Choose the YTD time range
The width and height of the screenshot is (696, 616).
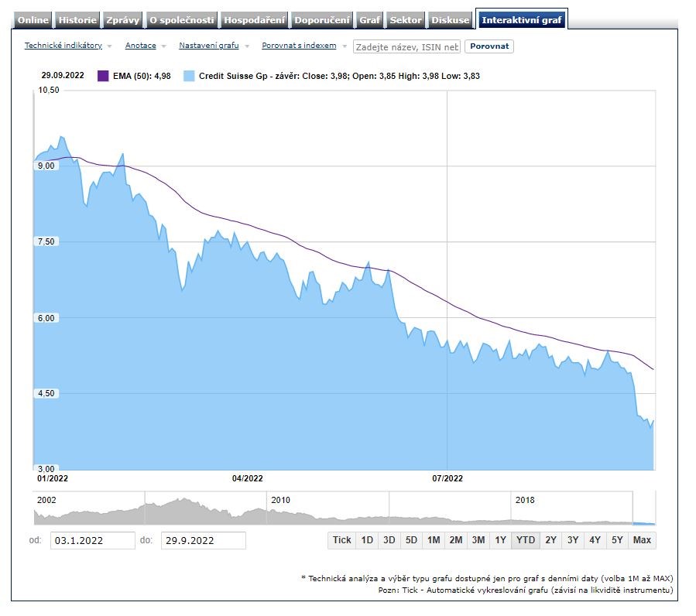[x=526, y=540]
